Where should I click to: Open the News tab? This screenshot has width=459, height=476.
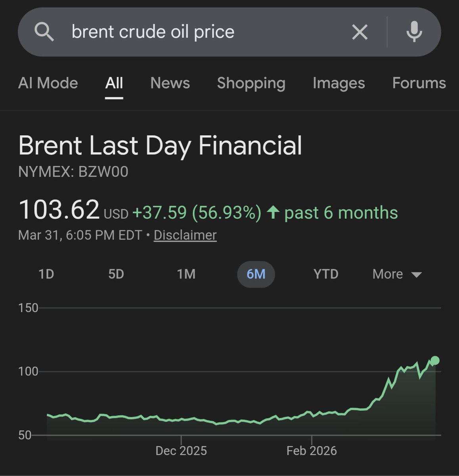[x=170, y=83]
